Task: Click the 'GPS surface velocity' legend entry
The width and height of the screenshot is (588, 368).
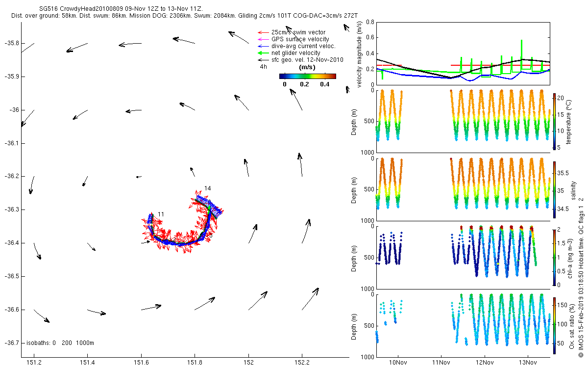Action: coord(300,39)
